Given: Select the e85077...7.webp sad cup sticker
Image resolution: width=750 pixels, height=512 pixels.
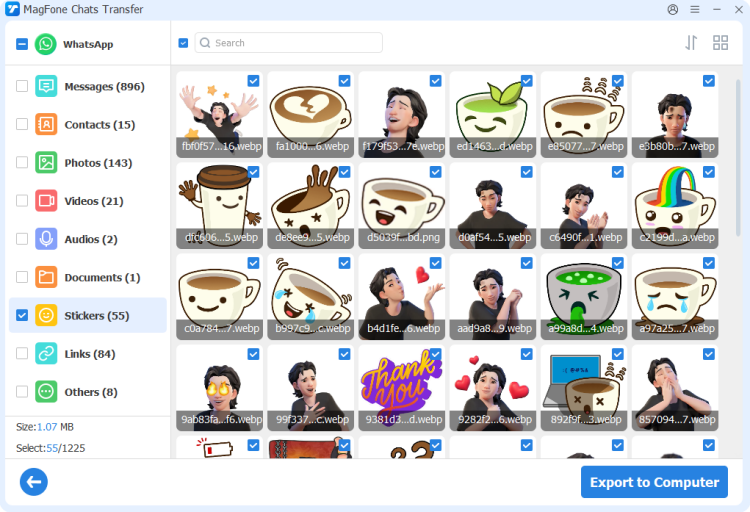Looking at the screenshot, I should (x=584, y=114).
